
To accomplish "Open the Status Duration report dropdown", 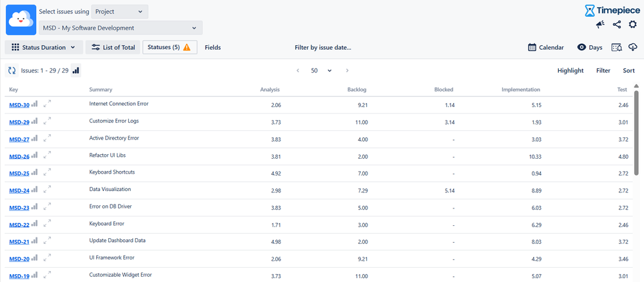I will point(44,47).
